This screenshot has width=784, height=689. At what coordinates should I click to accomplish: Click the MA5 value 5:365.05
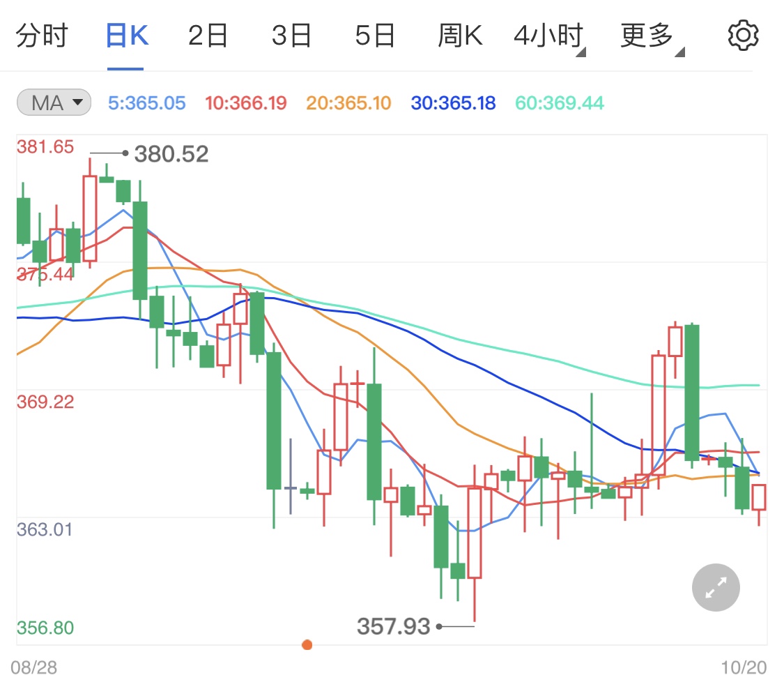pyautogui.click(x=146, y=103)
